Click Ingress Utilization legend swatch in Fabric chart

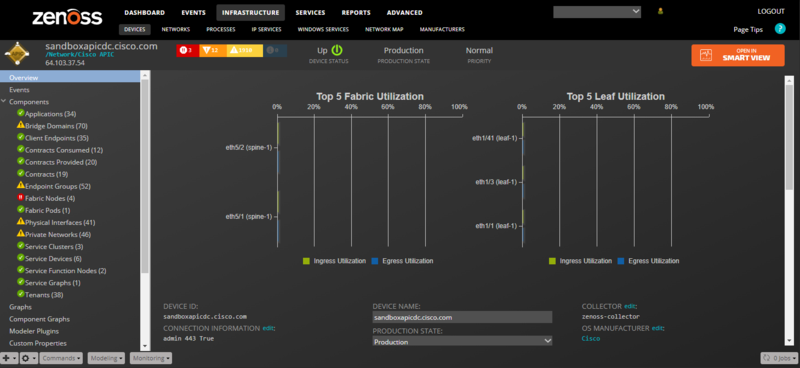(x=306, y=261)
